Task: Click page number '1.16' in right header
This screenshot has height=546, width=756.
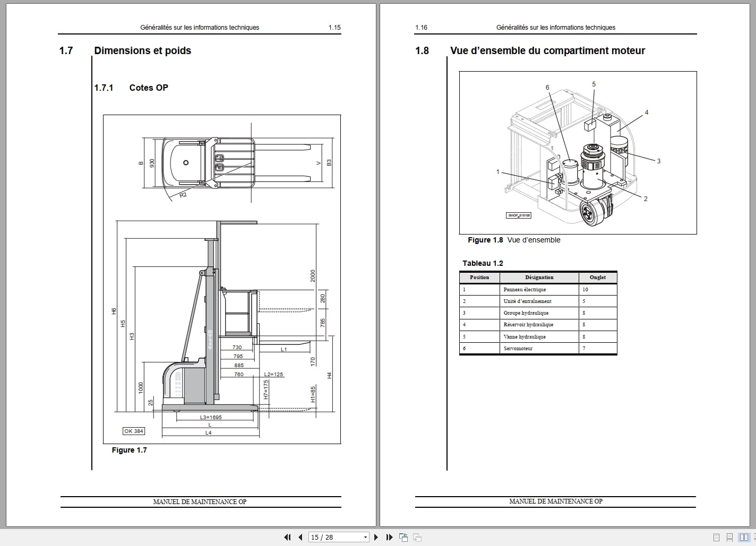Action: click(421, 28)
